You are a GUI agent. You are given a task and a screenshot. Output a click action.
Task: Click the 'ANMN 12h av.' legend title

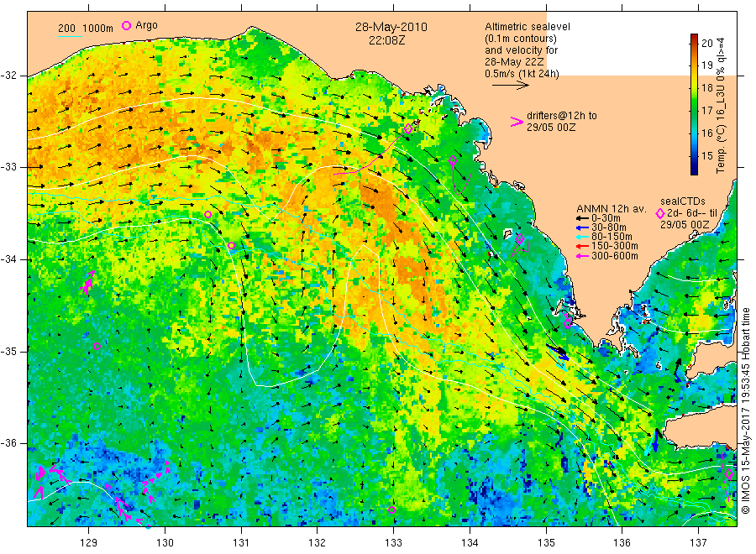point(611,209)
